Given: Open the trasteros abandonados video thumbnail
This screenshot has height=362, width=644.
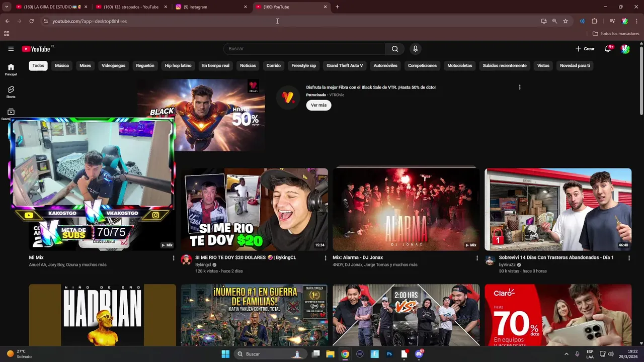Looking at the screenshot, I should tap(558, 209).
